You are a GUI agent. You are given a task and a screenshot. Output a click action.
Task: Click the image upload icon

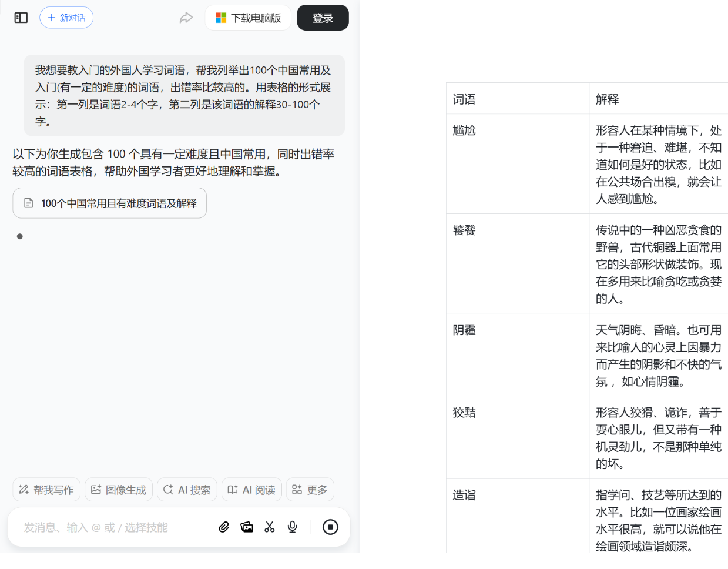[247, 527]
